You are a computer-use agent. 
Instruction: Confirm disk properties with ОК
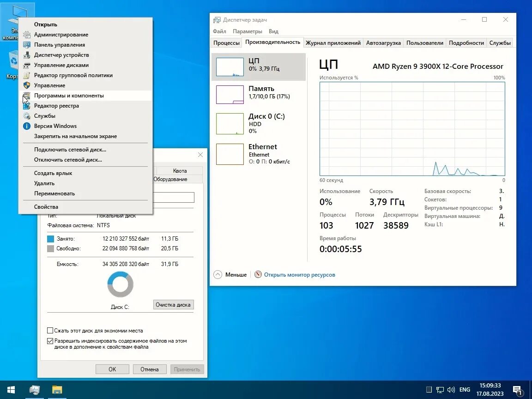coord(112,369)
